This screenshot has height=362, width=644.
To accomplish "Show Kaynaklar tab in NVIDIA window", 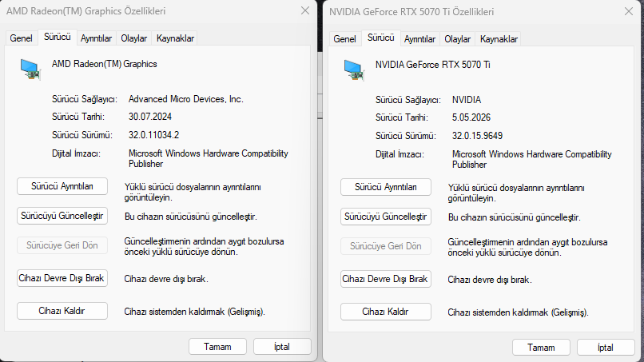I will pyautogui.click(x=499, y=39).
